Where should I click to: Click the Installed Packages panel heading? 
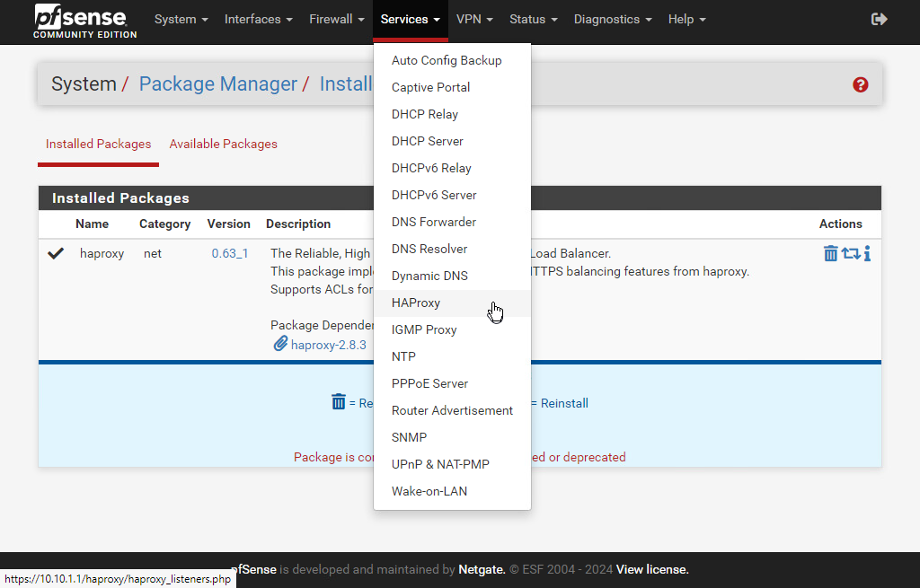[459, 198]
